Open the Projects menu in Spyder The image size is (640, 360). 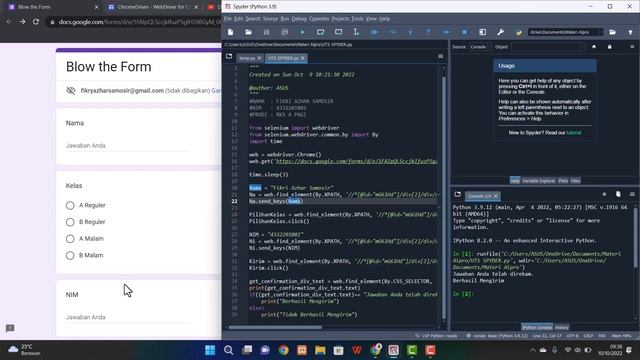340,19
